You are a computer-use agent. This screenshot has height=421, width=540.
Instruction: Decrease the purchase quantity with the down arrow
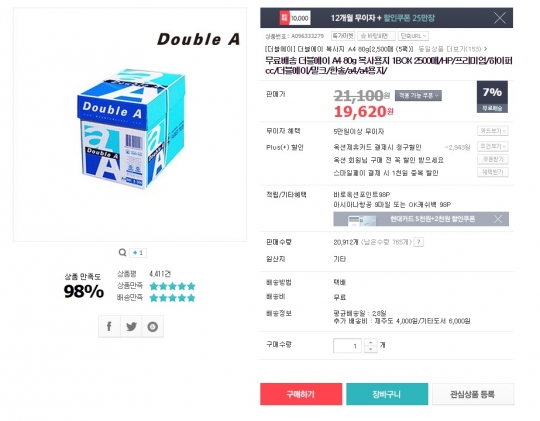click(371, 349)
